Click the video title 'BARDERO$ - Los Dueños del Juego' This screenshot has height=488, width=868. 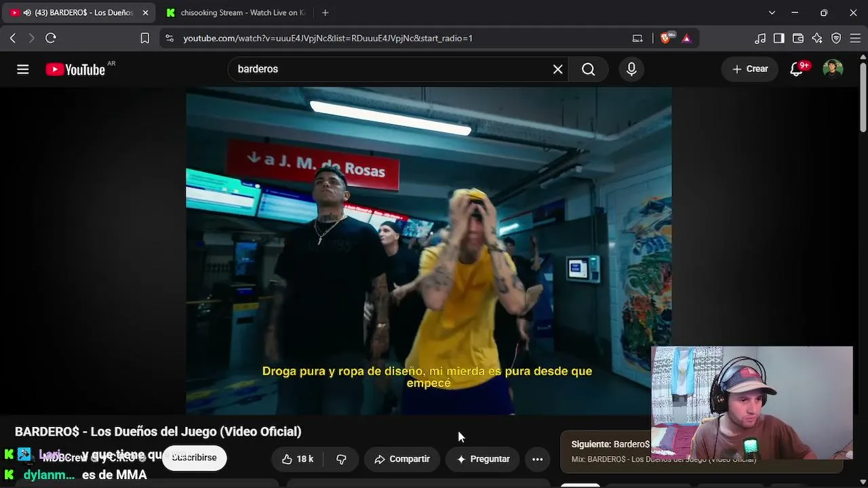pyautogui.click(x=158, y=432)
